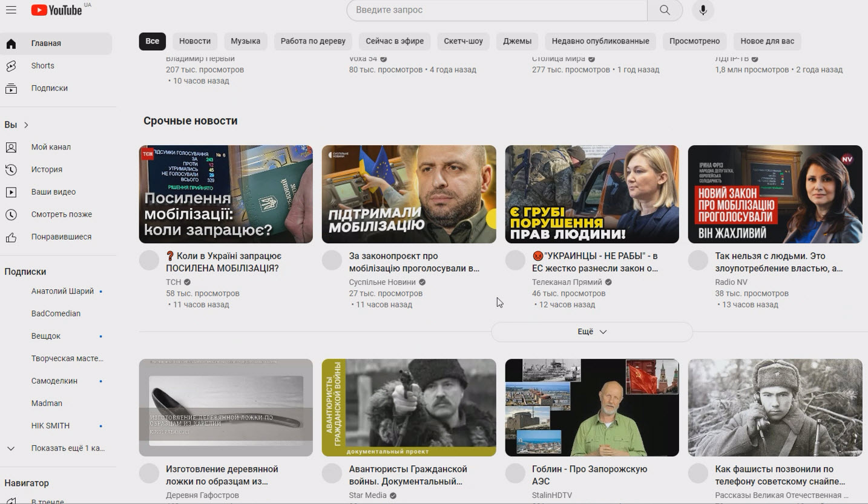Click the Radio NV channel avatar

click(698, 260)
